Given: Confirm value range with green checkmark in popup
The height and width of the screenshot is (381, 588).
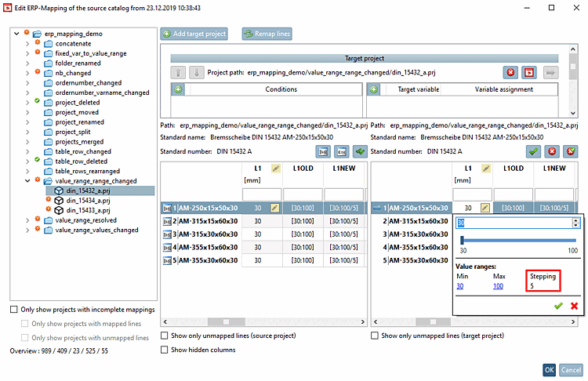Looking at the screenshot, I should 558,306.
